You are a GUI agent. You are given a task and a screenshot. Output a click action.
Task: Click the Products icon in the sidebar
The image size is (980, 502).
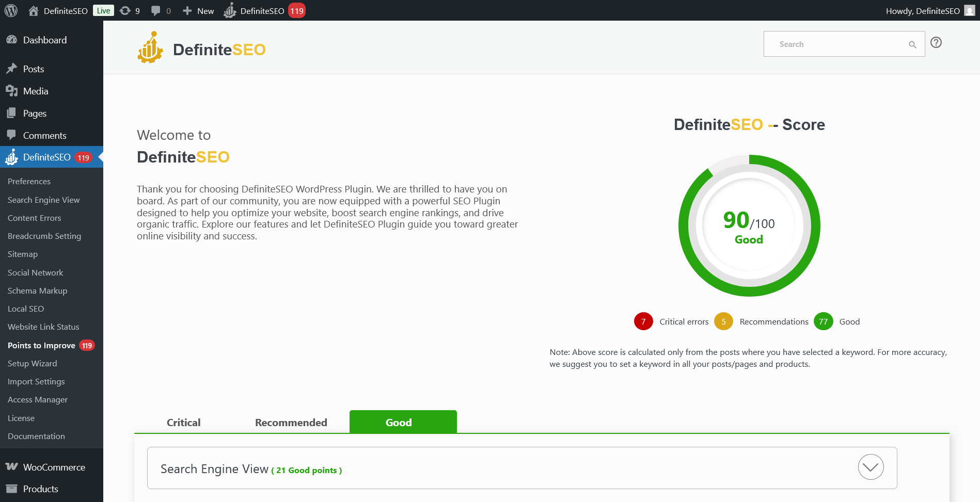click(x=13, y=489)
